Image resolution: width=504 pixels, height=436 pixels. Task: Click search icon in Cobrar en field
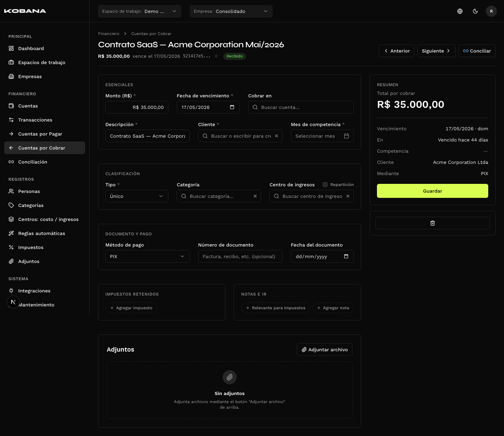coord(255,107)
